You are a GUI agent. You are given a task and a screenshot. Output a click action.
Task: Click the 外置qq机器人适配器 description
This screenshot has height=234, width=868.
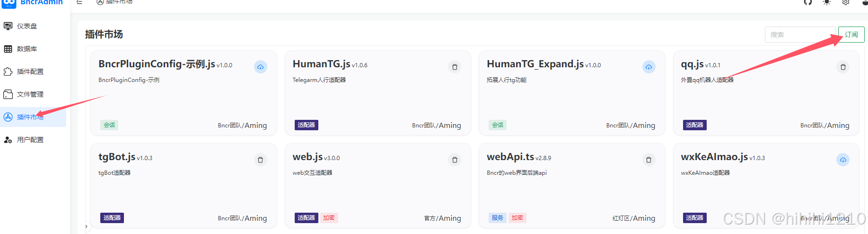click(708, 80)
